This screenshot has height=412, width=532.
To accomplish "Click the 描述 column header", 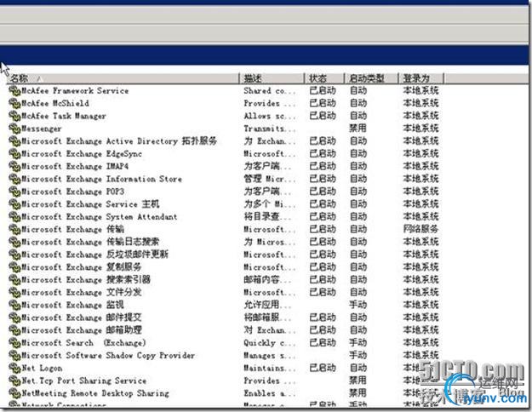I will 272,78.
